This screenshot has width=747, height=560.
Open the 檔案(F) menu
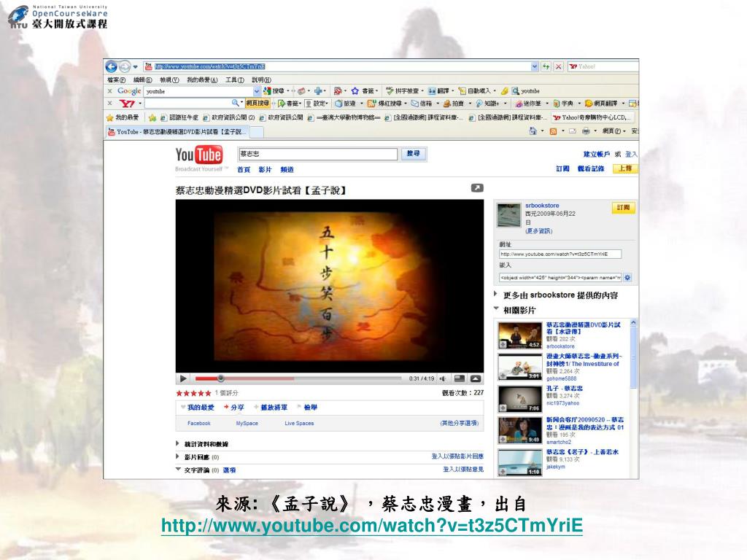pyautogui.click(x=116, y=80)
